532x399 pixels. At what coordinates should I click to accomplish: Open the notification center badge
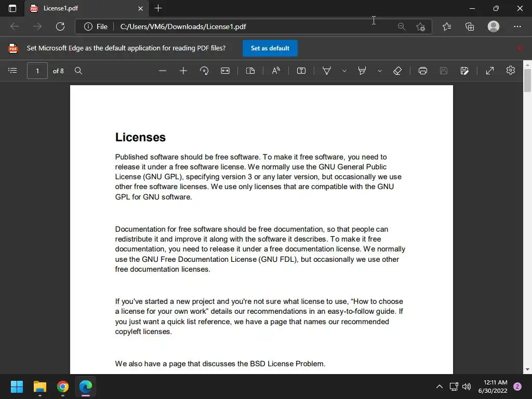tap(517, 387)
